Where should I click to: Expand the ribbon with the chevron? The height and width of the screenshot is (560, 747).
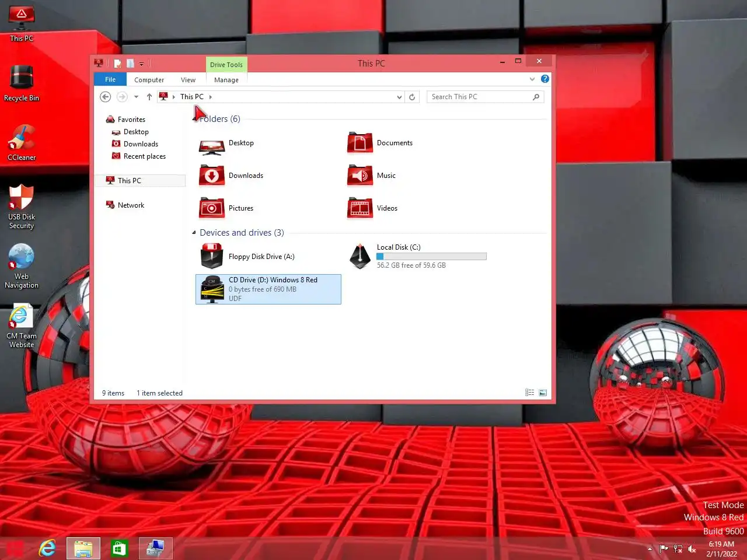pos(532,79)
